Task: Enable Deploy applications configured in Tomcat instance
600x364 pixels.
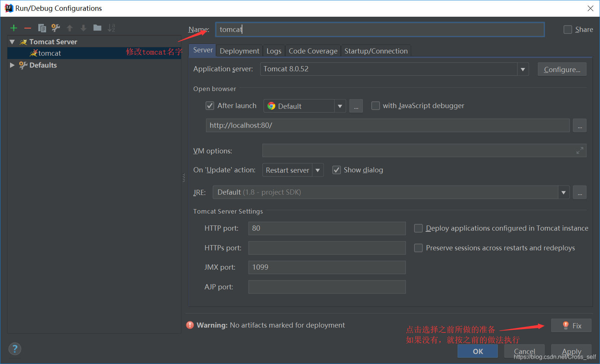Action: point(418,228)
